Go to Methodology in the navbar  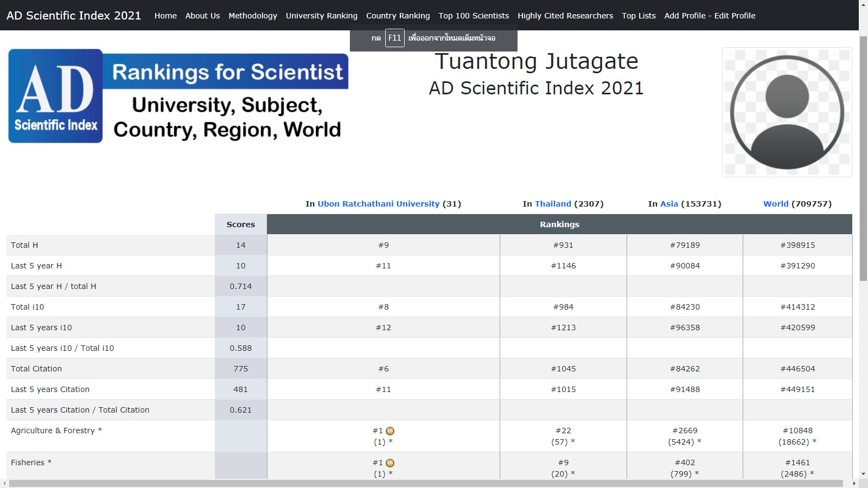(x=253, y=16)
